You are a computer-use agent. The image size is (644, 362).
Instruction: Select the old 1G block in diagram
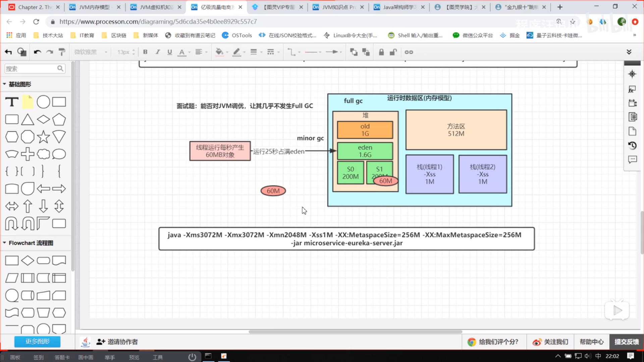[x=365, y=130]
